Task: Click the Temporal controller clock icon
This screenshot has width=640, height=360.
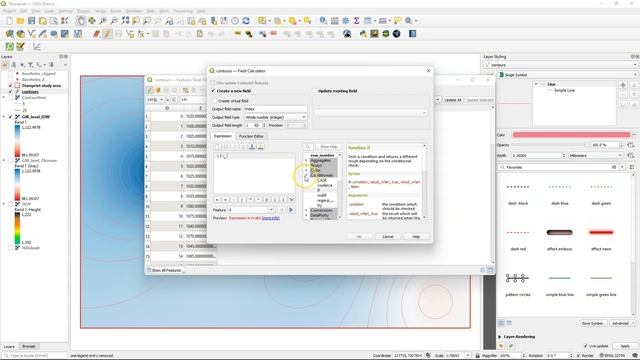Action: (235, 20)
